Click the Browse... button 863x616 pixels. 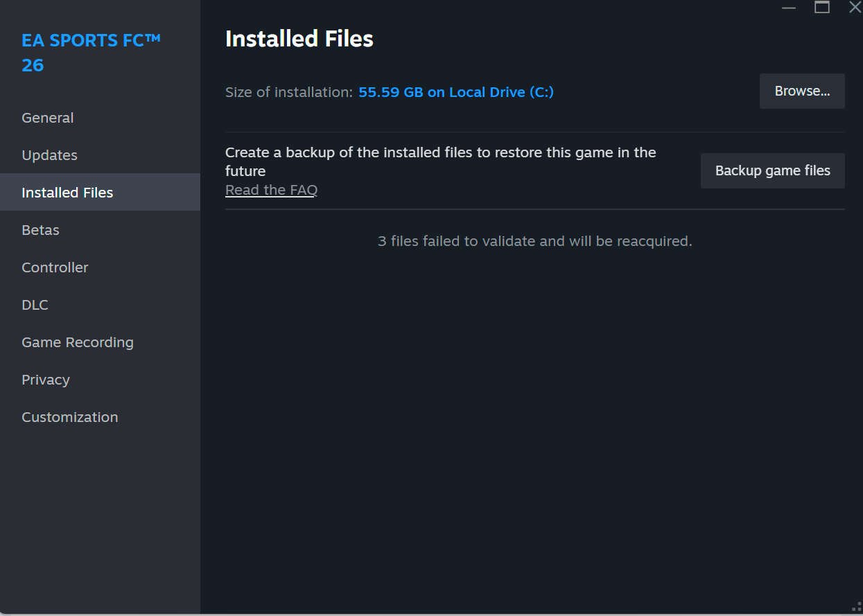[x=802, y=91]
